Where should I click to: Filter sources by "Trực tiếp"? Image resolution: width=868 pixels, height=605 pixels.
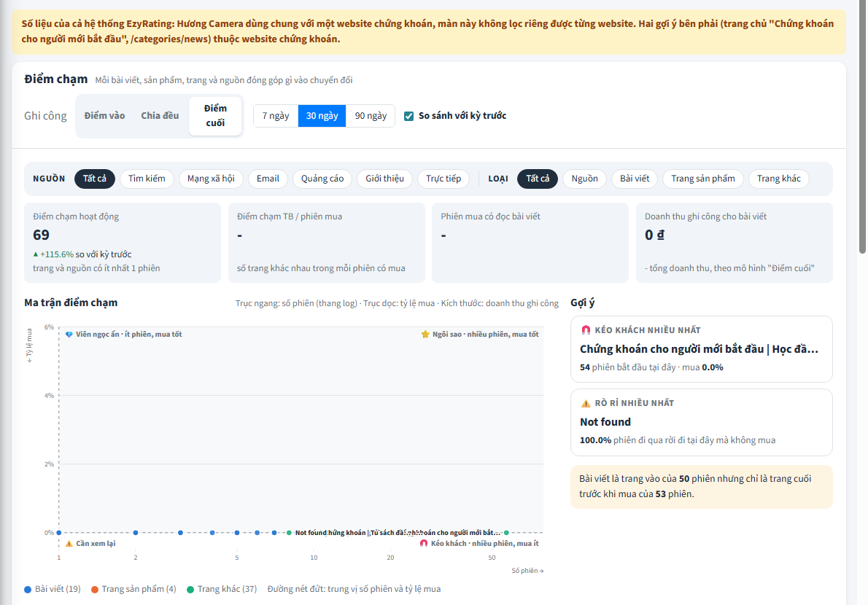click(x=443, y=179)
